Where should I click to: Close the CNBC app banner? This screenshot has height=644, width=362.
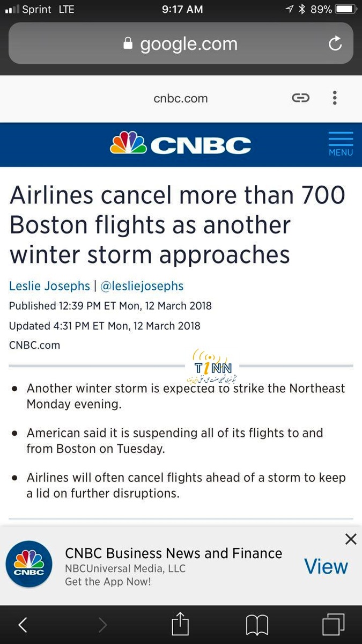coord(351,539)
